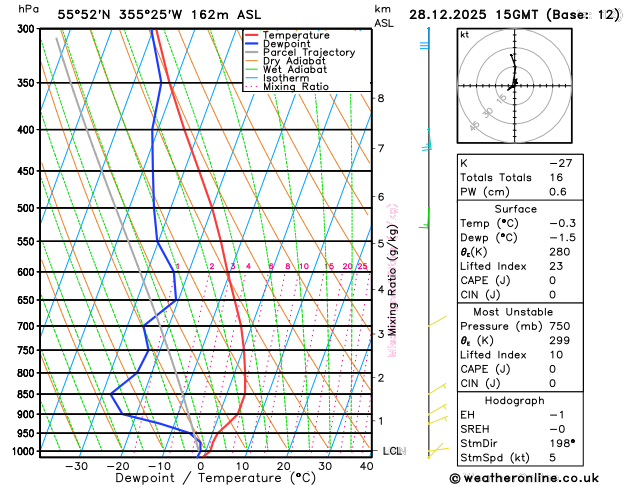This screenshot has height=486, width=629.
Task: Click the Mixing Ratio (g/kg) vertical label
Action: 393,280
